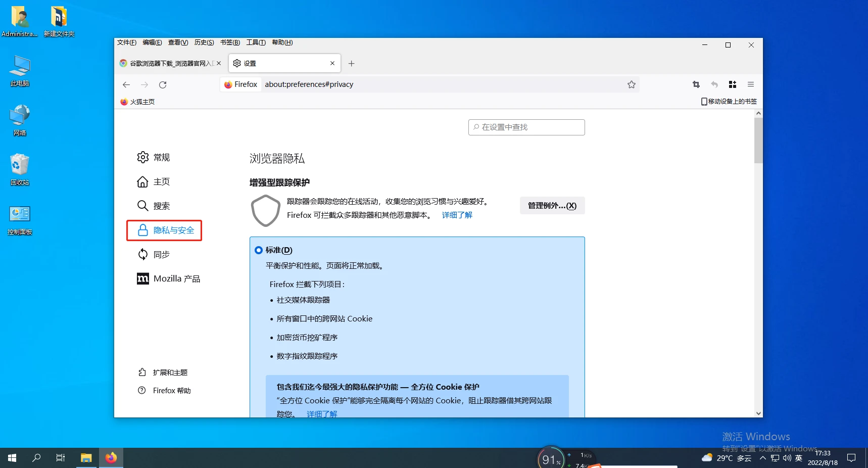Select 隐私与安全 settings category
The image size is (868, 468).
[164, 230]
